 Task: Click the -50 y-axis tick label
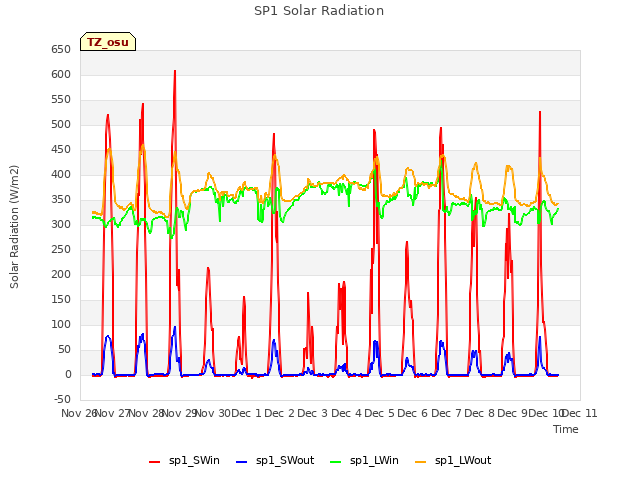click(x=62, y=400)
